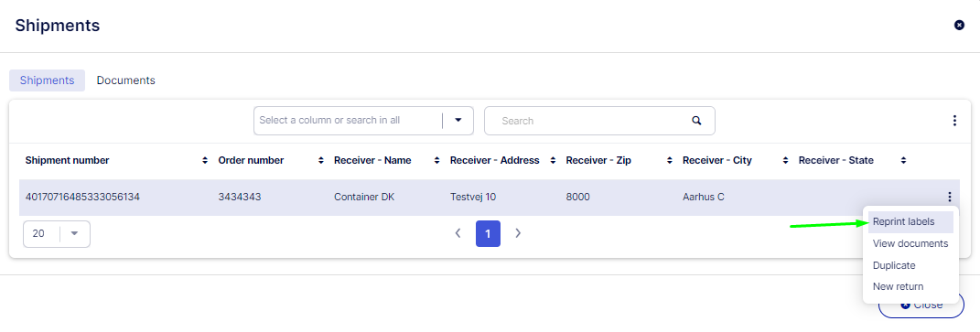This screenshot has width=980, height=332.
Task: Choose New return from the context menu
Action: tap(910, 287)
